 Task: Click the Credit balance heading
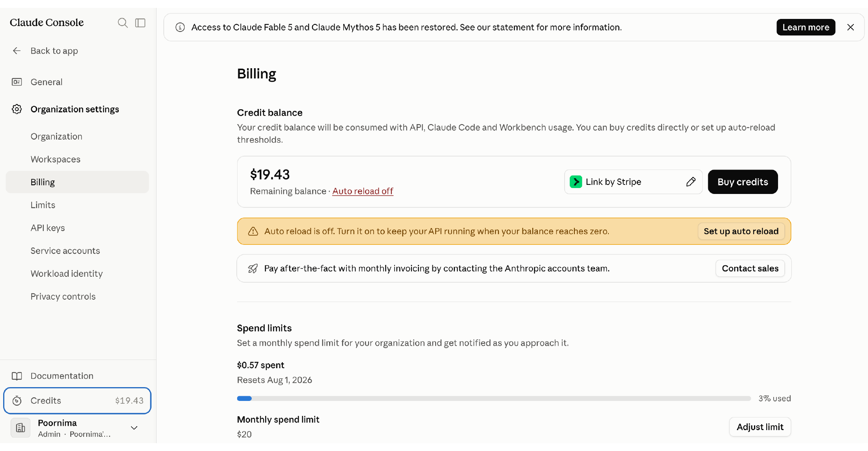270,113
